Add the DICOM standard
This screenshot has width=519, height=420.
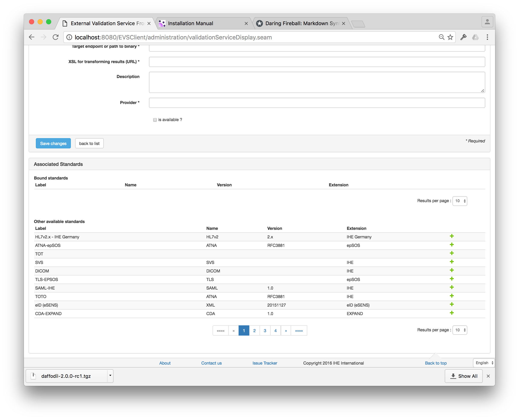[x=452, y=270]
